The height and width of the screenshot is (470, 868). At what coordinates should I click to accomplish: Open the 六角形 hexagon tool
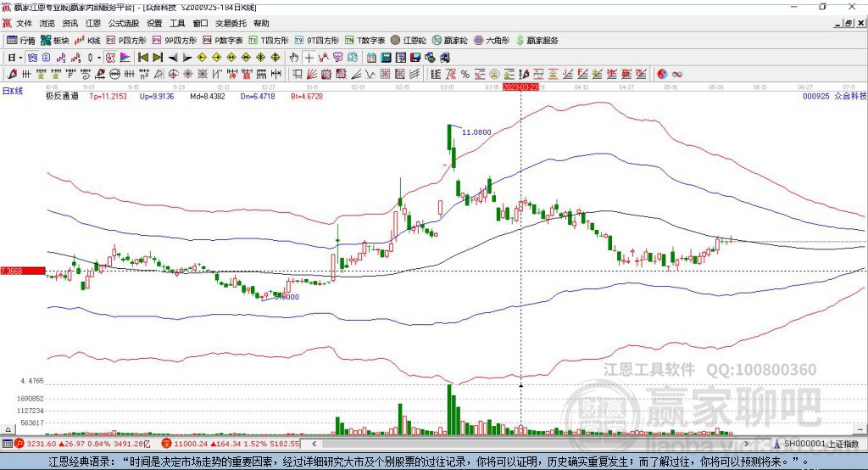click(492, 41)
